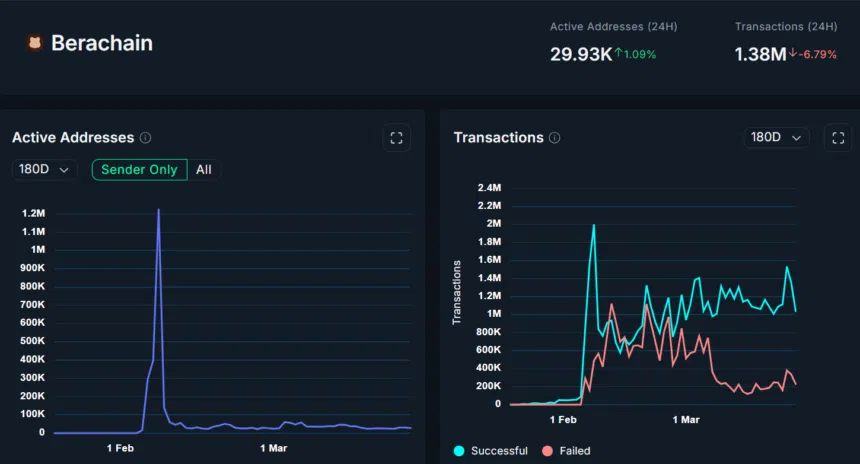
Task: Click the Berachain title text
Action: click(x=102, y=43)
